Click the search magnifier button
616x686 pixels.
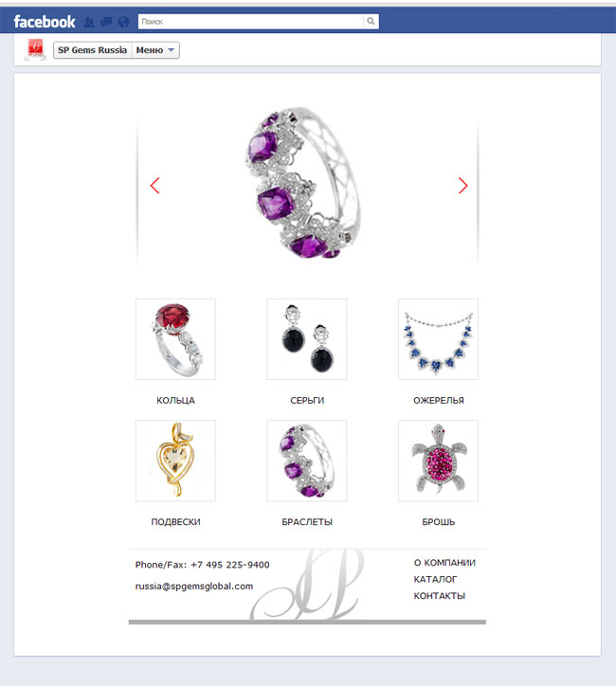(x=371, y=21)
